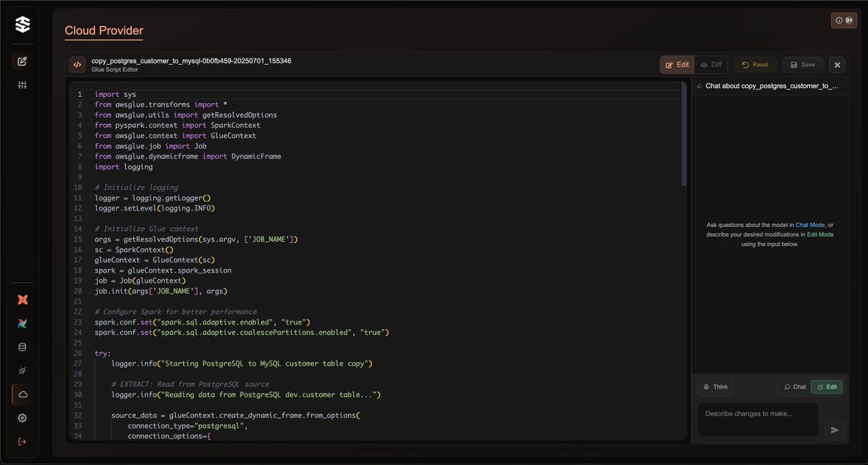Click line setting coalescePartitions.enabled

coord(242,333)
